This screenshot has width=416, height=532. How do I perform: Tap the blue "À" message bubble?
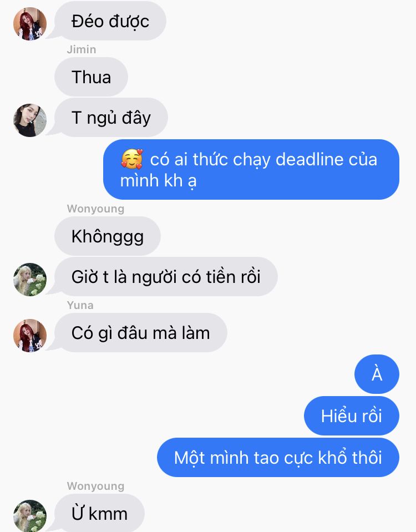tap(377, 374)
